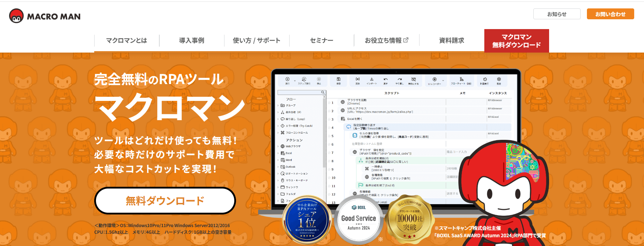Click フローチャート icon in laptop screenshot
The height and width of the screenshot is (246, 644).
(461, 81)
